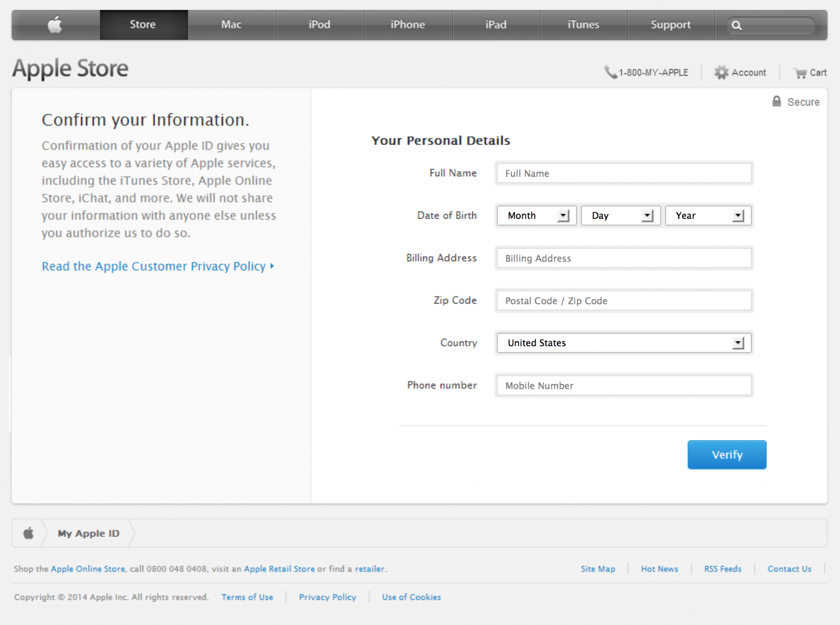Click the Copyright 2014 Apple Inc. text
The height and width of the screenshot is (625, 840).
(111, 597)
